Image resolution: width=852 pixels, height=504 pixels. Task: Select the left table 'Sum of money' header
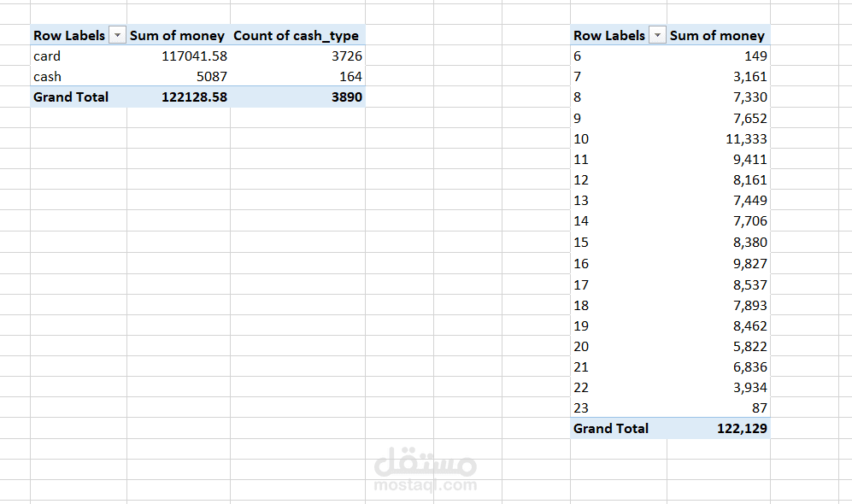177,35
